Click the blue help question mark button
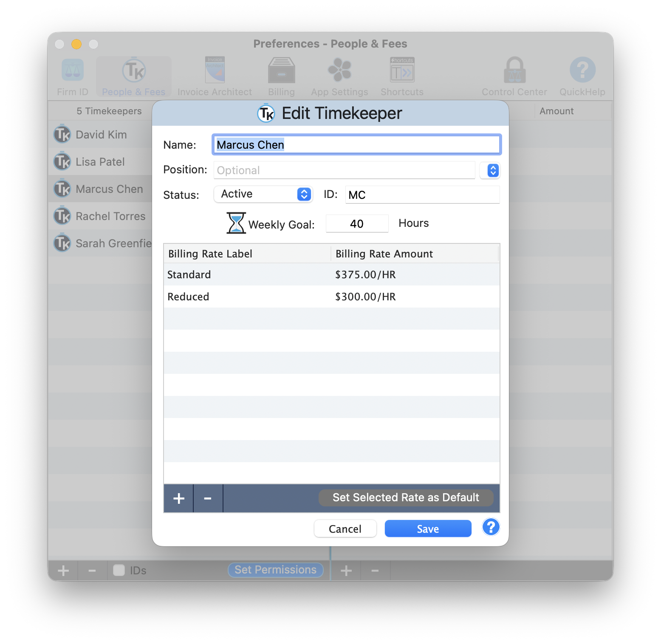 (491, 527)
